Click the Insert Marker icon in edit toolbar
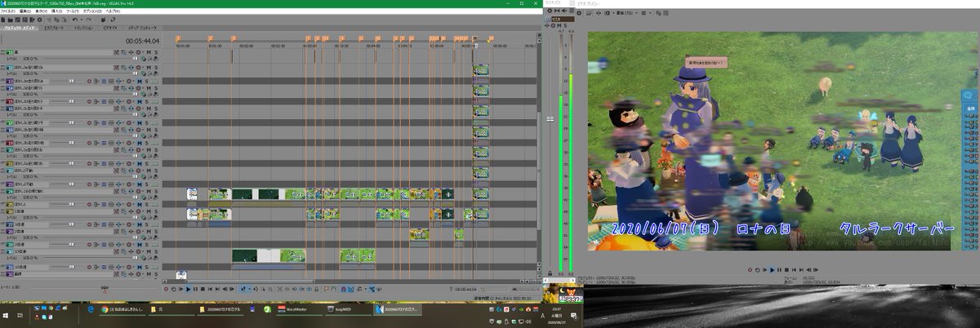980x328 pixels. [326, 289]
